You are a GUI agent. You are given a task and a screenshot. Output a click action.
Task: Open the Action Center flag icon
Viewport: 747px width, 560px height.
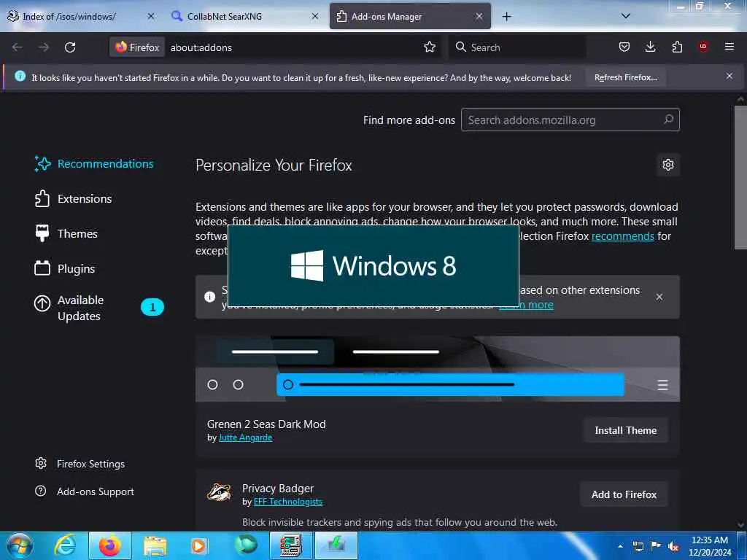pyautogui.click(x=656, y=546)
